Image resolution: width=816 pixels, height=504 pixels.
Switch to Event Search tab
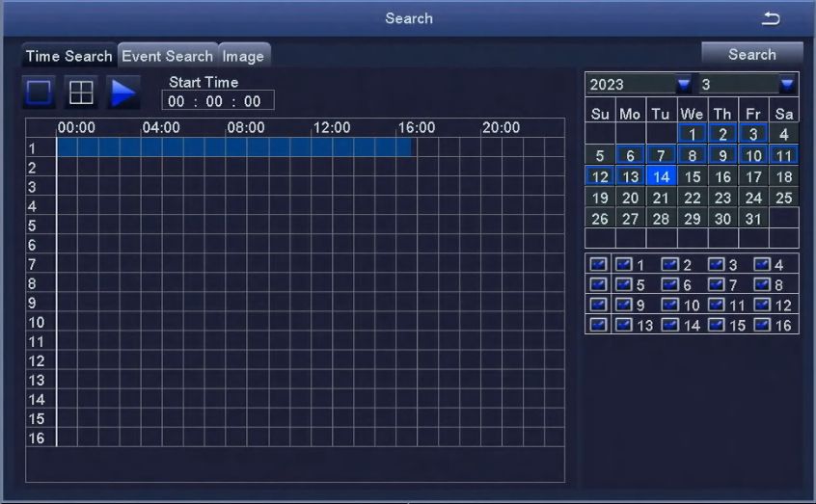pos(167,56)
